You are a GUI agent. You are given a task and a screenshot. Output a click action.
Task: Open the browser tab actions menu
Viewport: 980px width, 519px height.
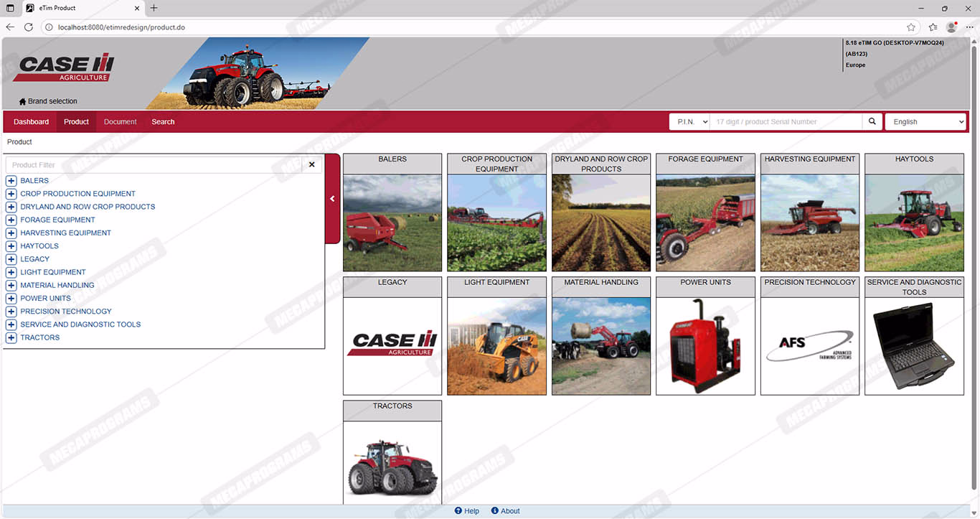[x=10, y=8]
